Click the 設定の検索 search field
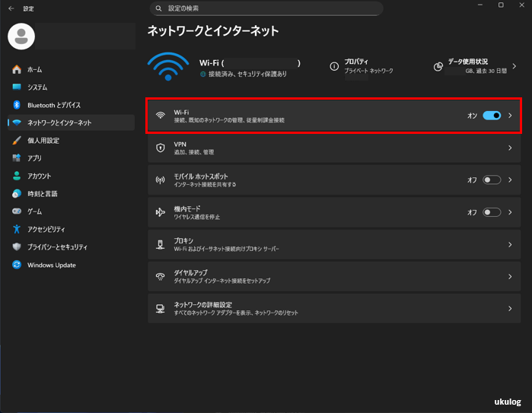Screen dimensions: 532x413 266,8
